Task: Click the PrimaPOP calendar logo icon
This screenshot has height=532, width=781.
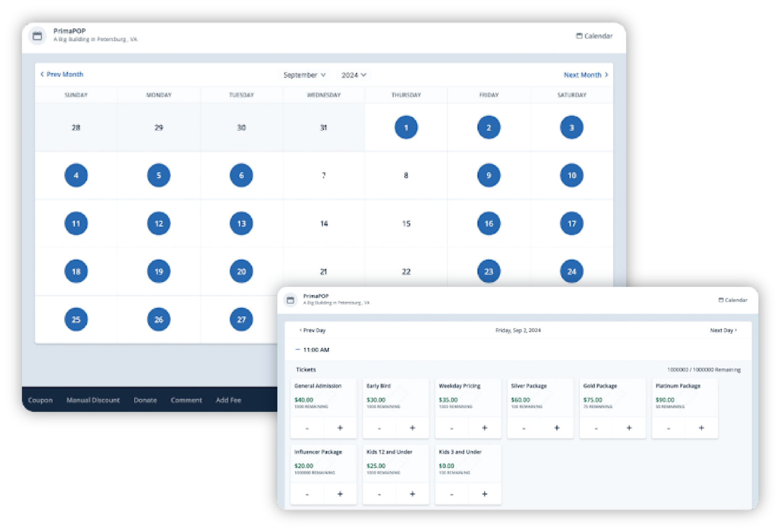Action: tap(37, 36)
